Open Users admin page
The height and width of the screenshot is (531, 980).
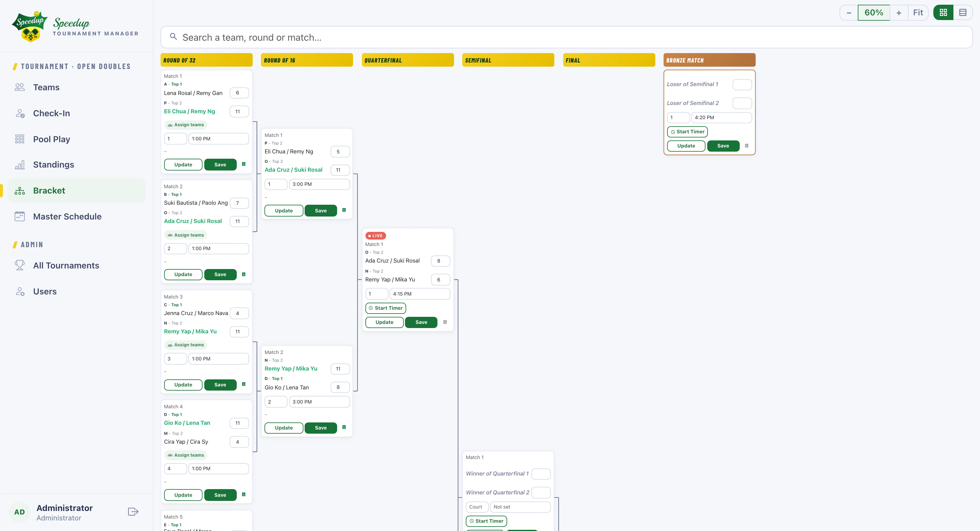point(76,291)
